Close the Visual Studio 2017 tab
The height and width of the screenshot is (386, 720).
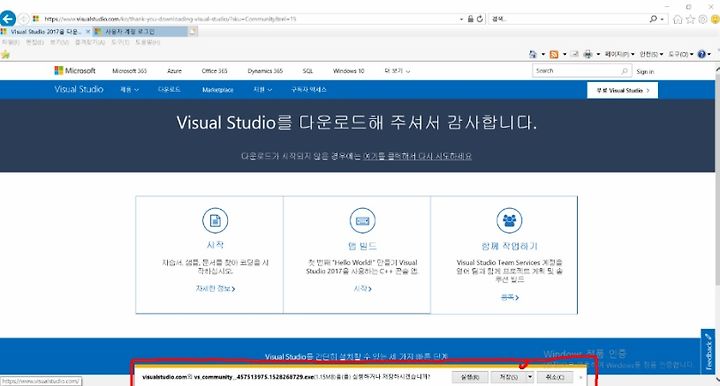pos(88,32)
